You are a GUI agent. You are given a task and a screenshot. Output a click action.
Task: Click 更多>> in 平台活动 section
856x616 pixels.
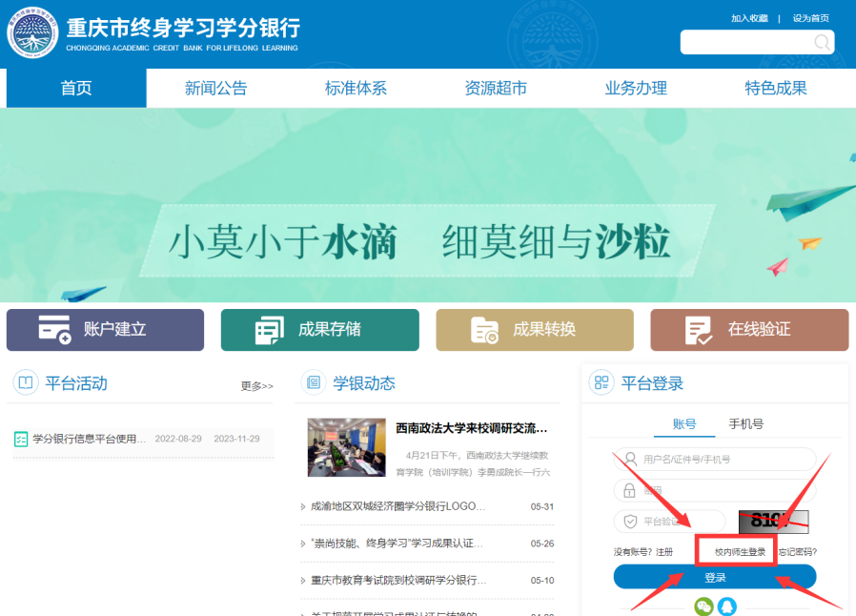tap(256, 386)
